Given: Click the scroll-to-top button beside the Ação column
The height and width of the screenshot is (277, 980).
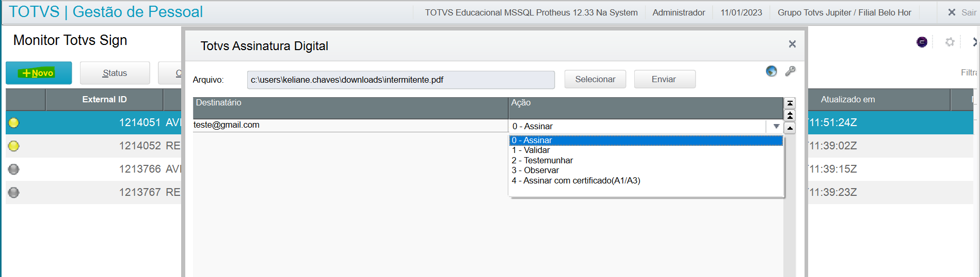Looking at the screenshot, I should [x=790, y=103].
